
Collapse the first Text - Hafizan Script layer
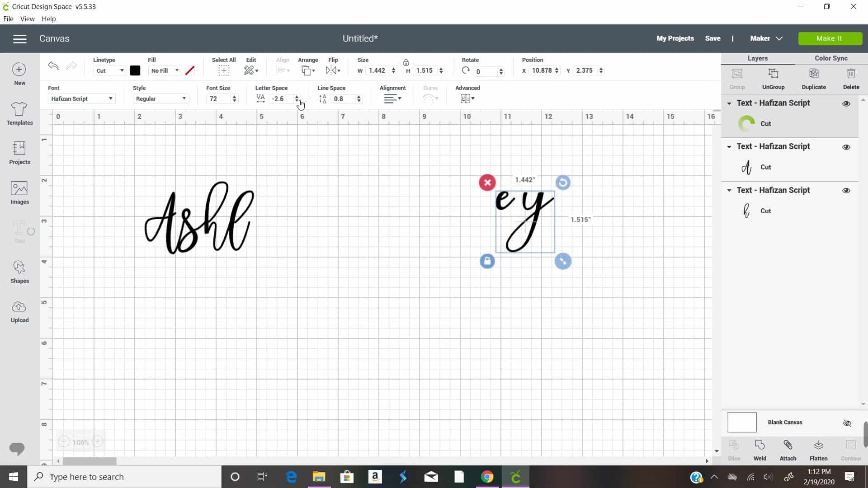729,103
